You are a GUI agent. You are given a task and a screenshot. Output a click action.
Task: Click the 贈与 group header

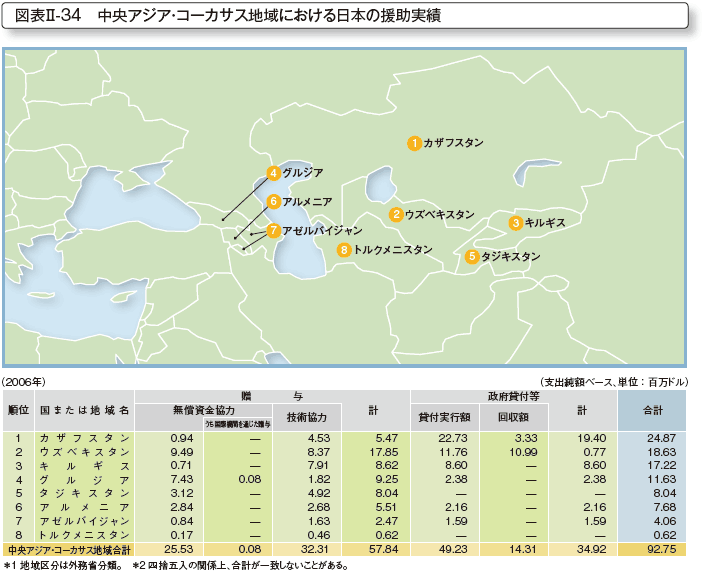point(272,396)
